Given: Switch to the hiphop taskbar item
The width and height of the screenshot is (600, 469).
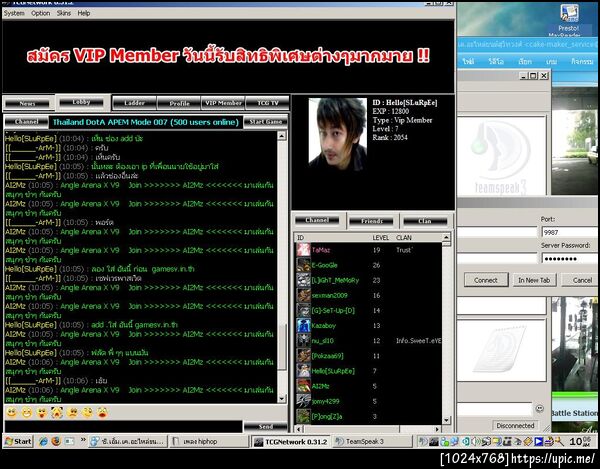Looking at the screenshot, I should (x=209, y=441).
